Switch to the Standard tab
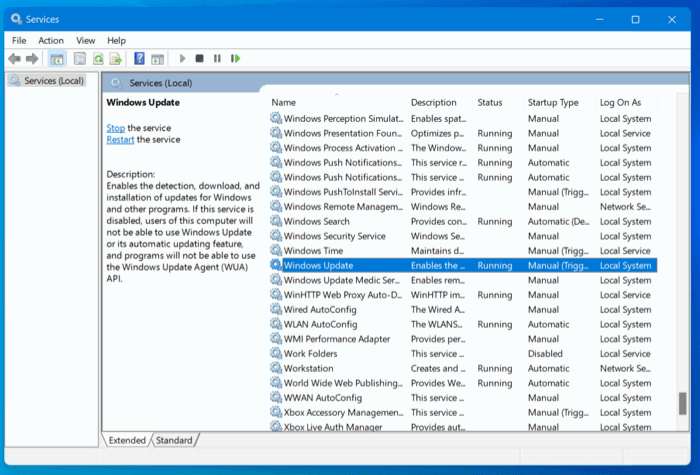Screen dimensions: 700x475 coord(174,440)
